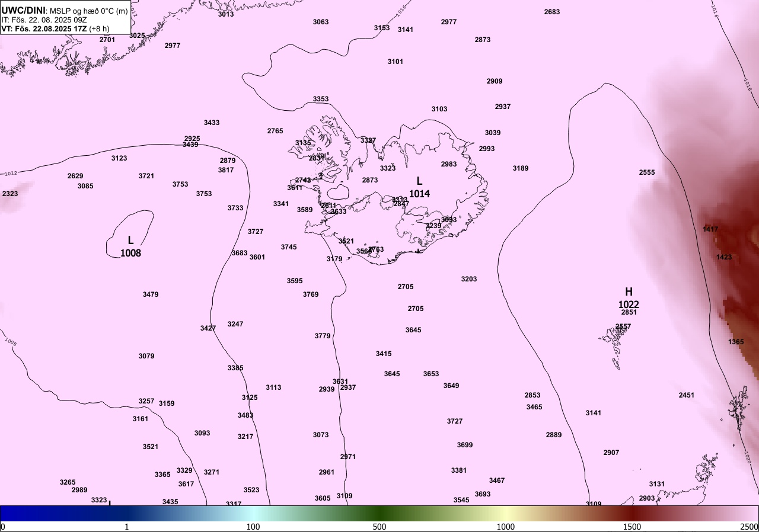Click the freezing level value 2993
This screenshot has height=532, width=759.
(x=487, y=149)
